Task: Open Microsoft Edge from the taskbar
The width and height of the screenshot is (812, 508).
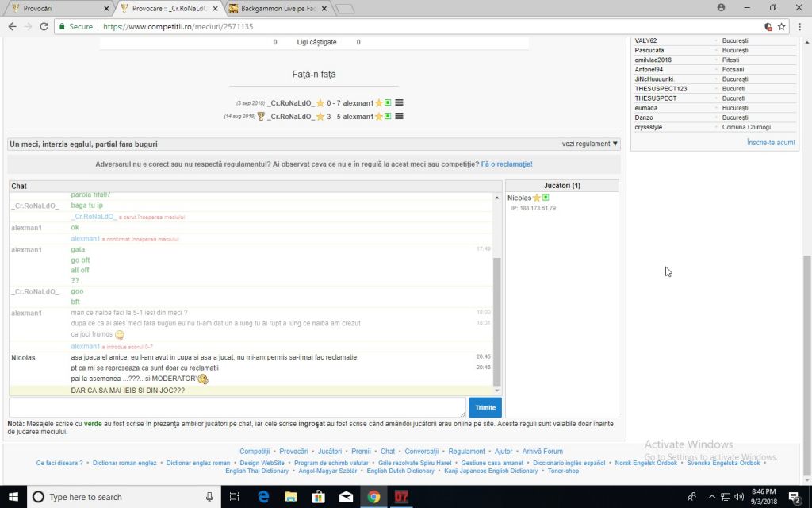Action: [x=263, y=497]
